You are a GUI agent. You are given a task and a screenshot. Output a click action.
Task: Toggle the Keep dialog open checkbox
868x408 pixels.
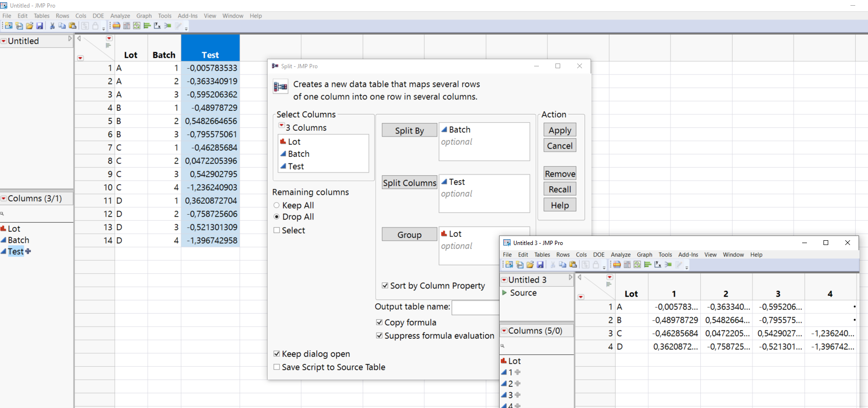(x=277, y=354)
